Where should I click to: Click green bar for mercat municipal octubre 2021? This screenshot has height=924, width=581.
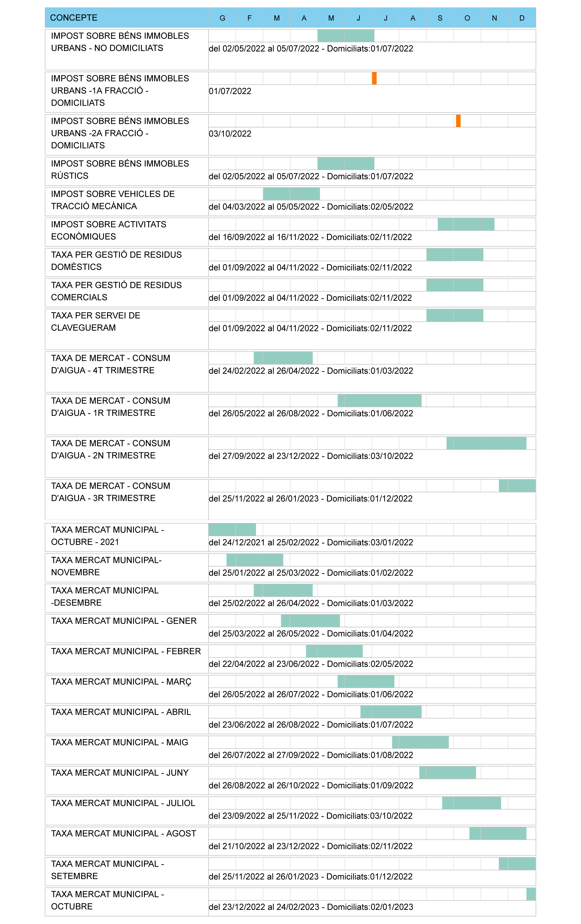point(232,530)
